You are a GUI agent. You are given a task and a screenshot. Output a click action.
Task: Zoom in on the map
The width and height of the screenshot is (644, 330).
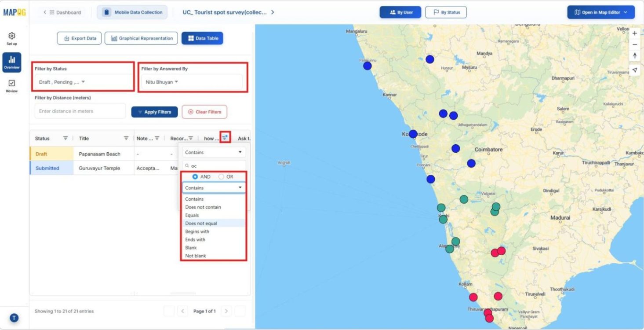[x=634, y=33]
